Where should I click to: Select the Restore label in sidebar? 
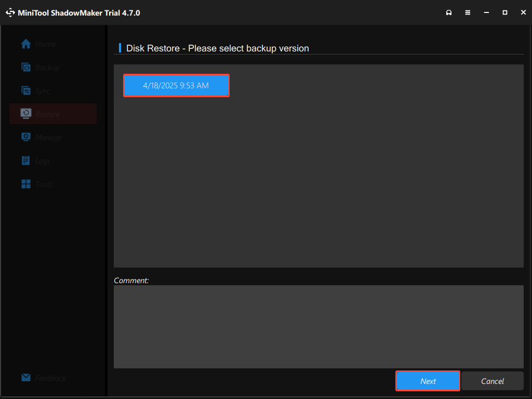[47, 114]
